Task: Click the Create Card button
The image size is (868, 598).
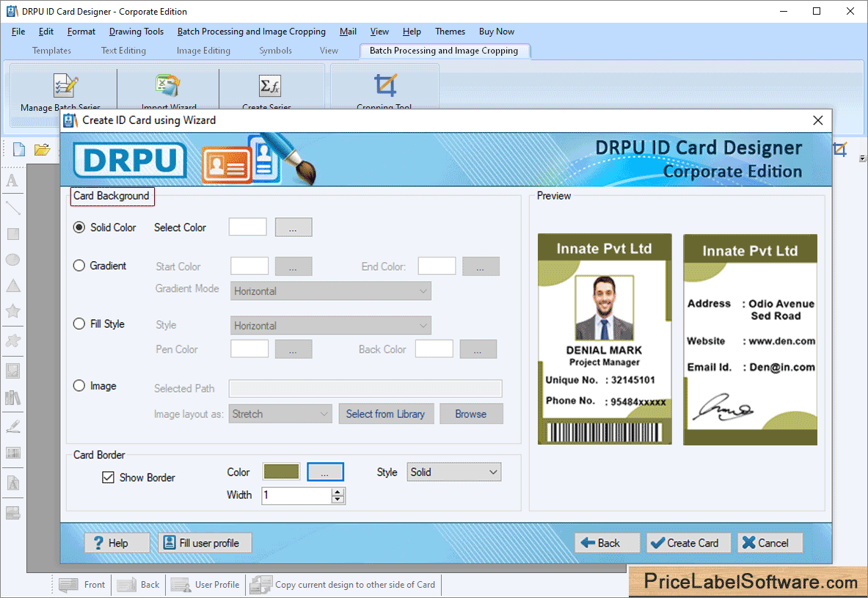Action: pos(688,542)
